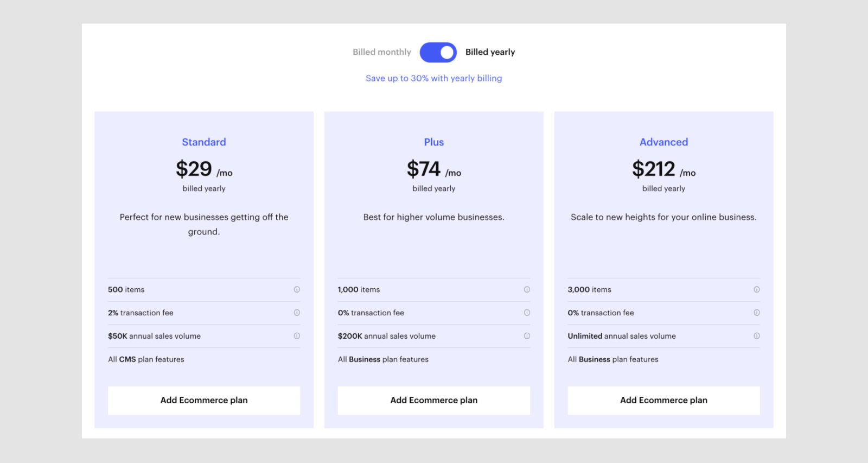
Task: Switch the billing toggle to monthly
Action: tap(438, 52)
